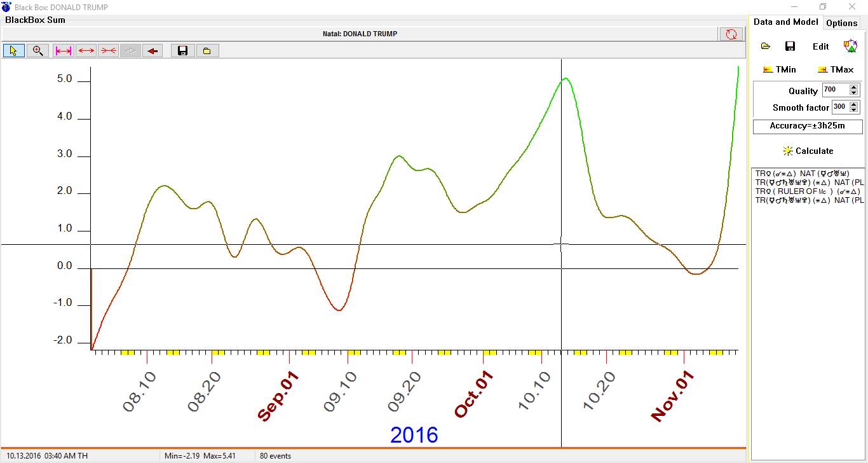Expand the time range with outward arrows

86,51
